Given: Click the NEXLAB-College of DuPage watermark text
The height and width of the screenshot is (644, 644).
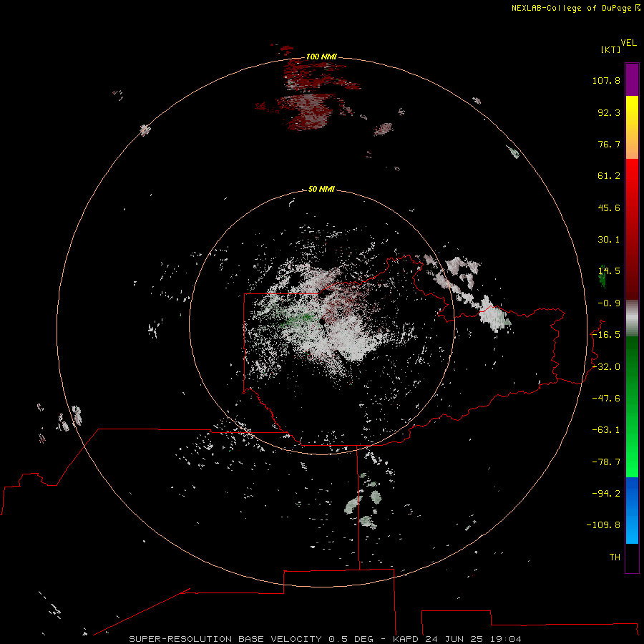Looking at the screenshot, I should [x=575, y=8].
